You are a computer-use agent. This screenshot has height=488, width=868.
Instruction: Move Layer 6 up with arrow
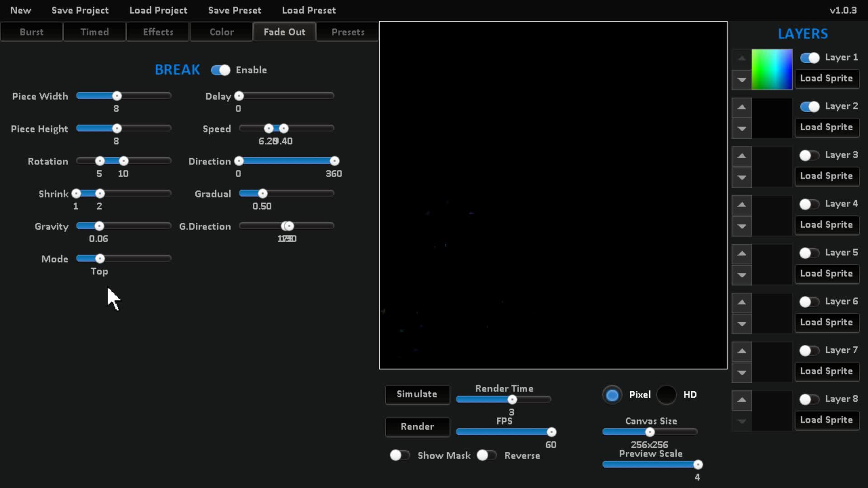click(x=741, y=302)
